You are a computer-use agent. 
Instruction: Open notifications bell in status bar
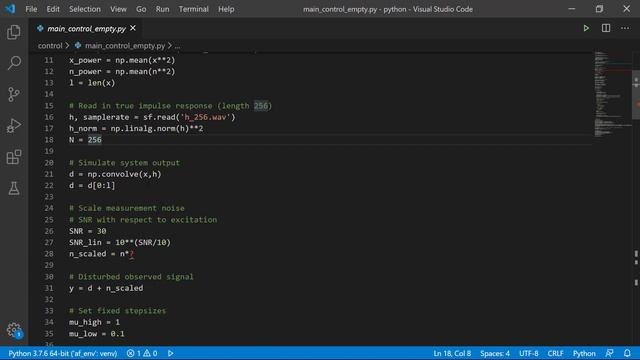[627, 353]
